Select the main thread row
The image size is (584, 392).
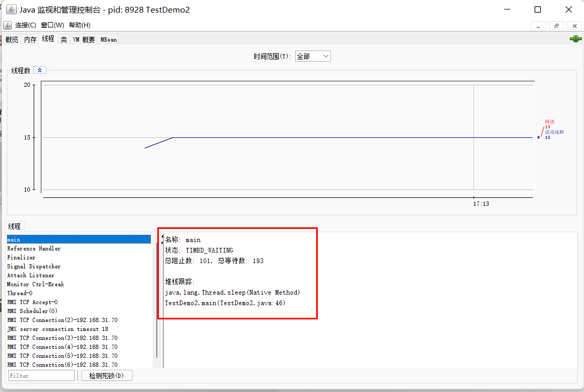79,239
